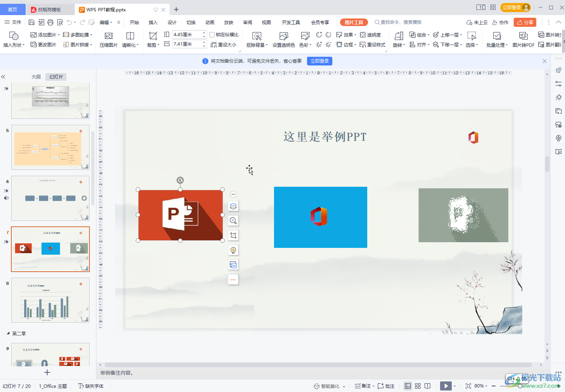Toggle normal view button in status bar
Screen dimensions: 565x392
408,386
